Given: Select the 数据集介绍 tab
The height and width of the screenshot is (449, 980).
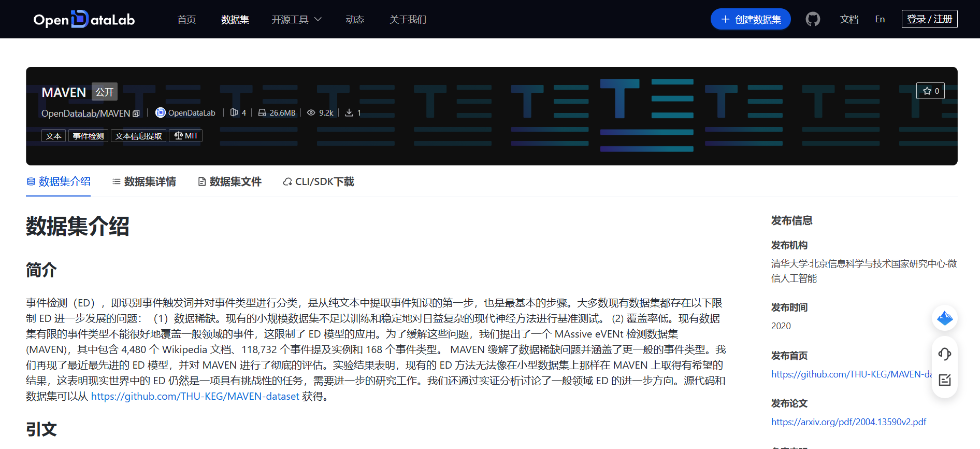Looking at the screenshot, I should [59, 181].
